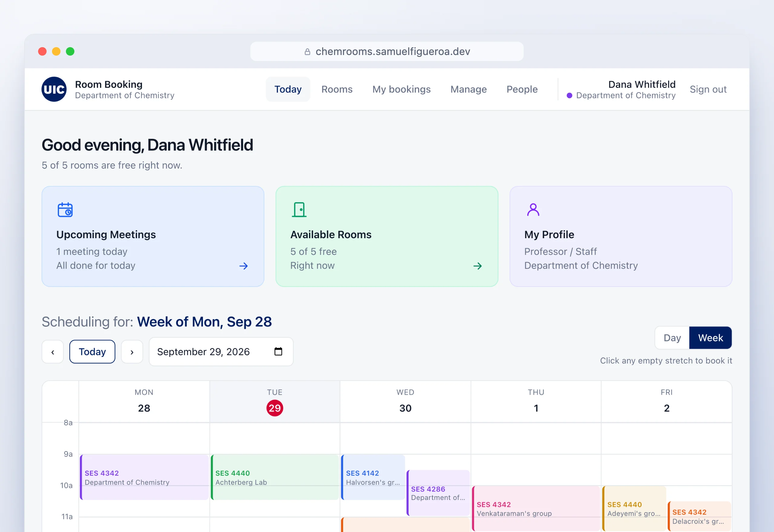
Task: Open the Upcoming Meetings card
Action: [x=153, y=236]
